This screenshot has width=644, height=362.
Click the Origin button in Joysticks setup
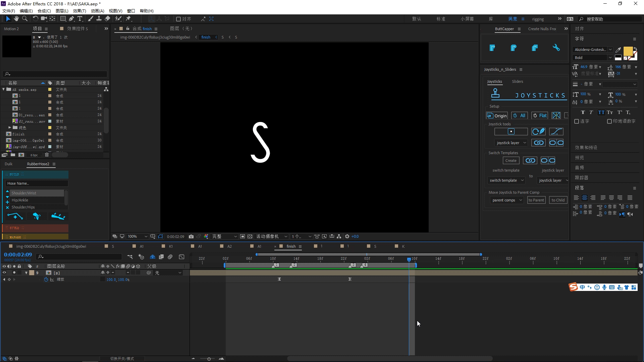pyautogui.click(x=497, y=116)
